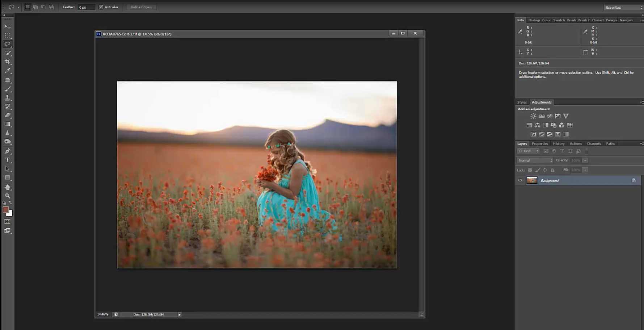Select the Hand tool
Screen dimensions: 644x330
click(x=7, y=187)
